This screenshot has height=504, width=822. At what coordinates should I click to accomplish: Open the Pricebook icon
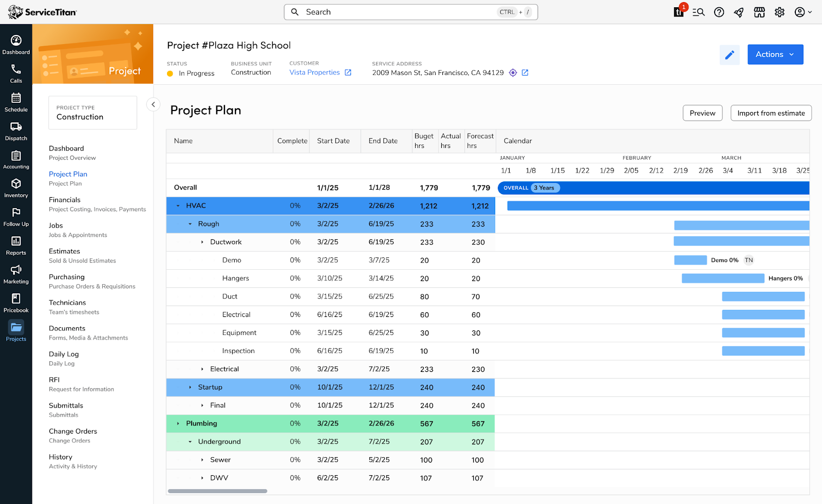tap(16, 299)
